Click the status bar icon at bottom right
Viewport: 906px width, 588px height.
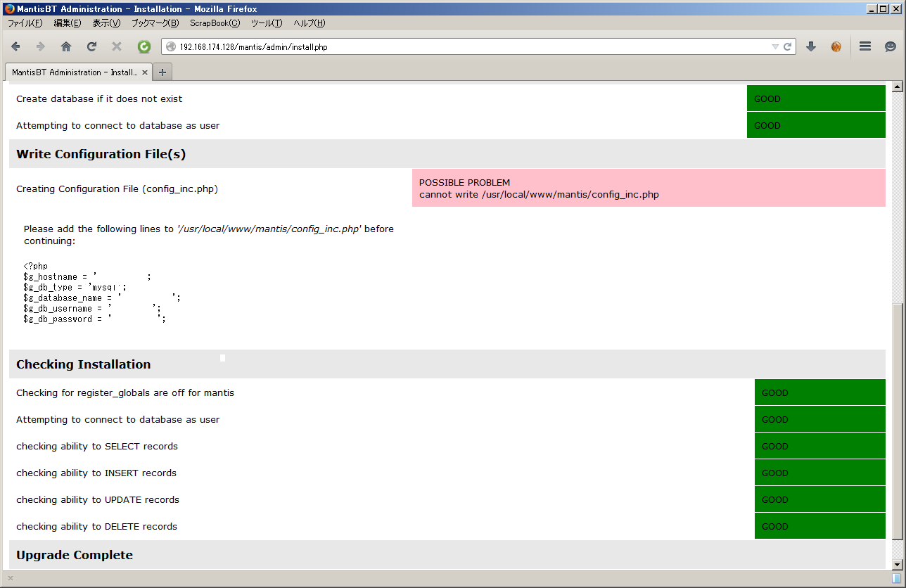pyautogui.click(x=896, y=578)
